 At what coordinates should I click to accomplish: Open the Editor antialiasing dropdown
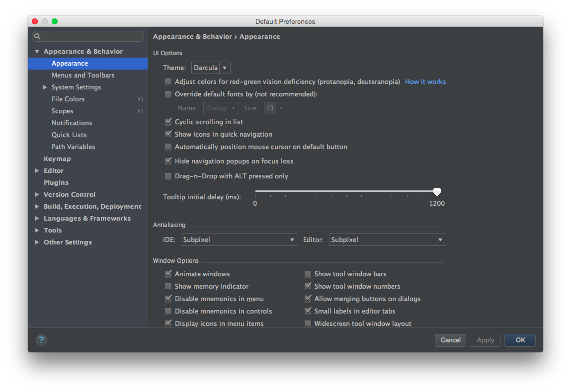click(387, 240)
